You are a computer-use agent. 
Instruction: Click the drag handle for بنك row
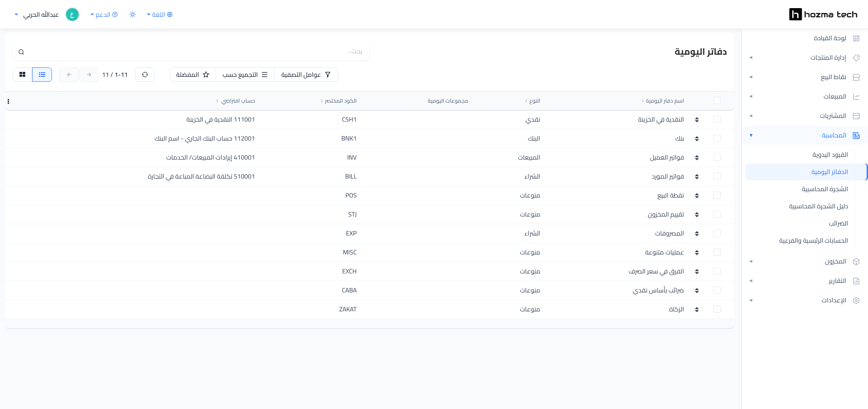click(697, 139)
